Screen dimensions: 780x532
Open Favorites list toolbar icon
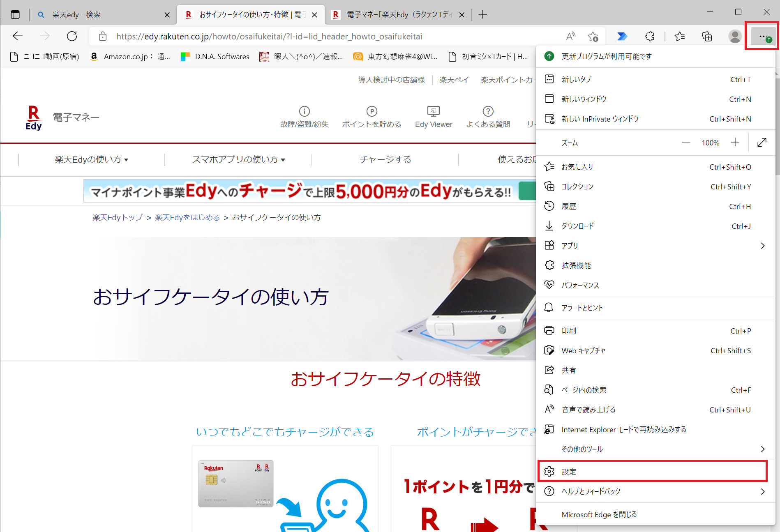pyautogui.click(x=680, y=36)
